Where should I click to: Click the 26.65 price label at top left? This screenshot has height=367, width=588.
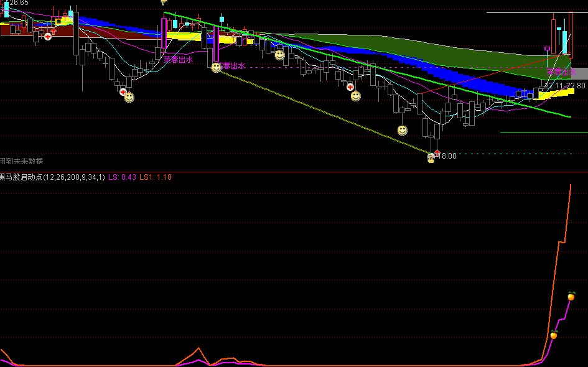(18, 3)
